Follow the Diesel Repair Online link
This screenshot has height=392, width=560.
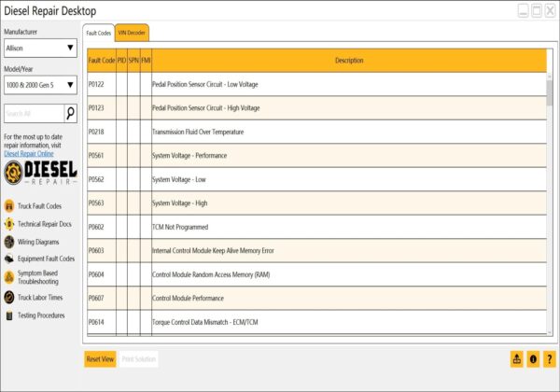coord(29,154)
